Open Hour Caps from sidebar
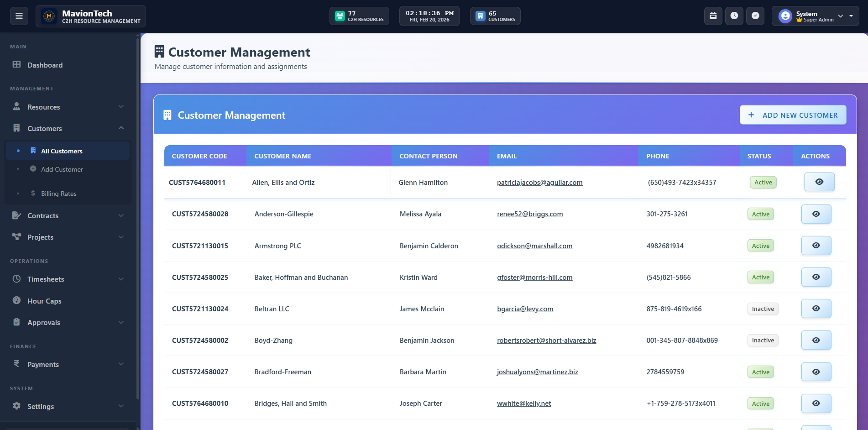 [x=44, y=301]
